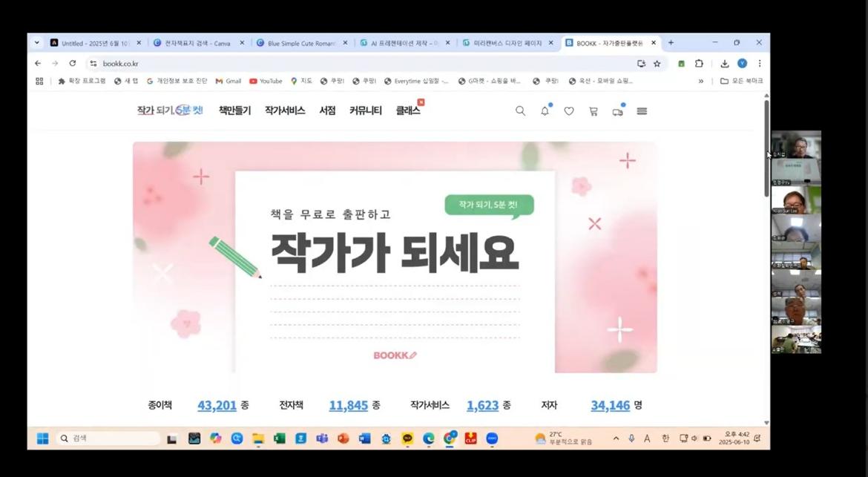
Task: Click the delivery truck icon
Action: click(617, 112)
